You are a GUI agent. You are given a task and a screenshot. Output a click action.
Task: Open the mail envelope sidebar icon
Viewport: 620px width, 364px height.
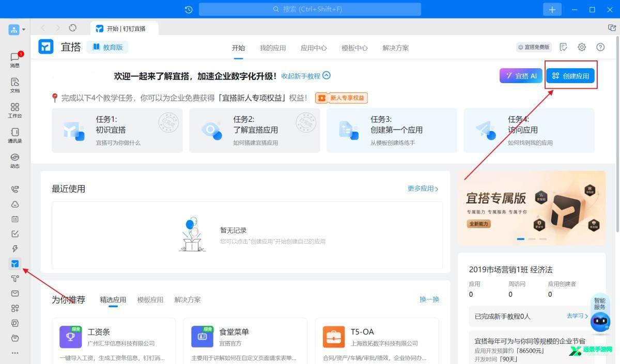point(15,293)
